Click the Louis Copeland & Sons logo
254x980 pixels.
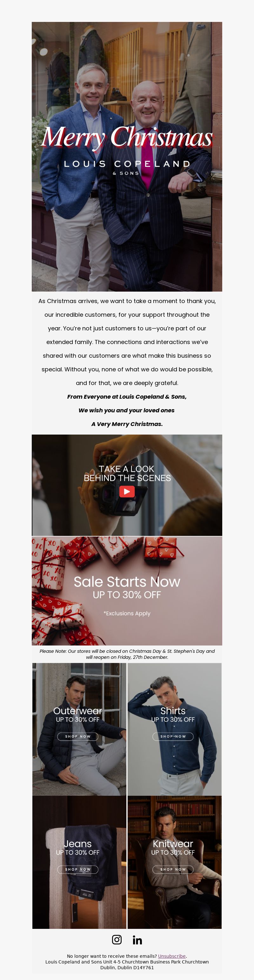point(127,167)
